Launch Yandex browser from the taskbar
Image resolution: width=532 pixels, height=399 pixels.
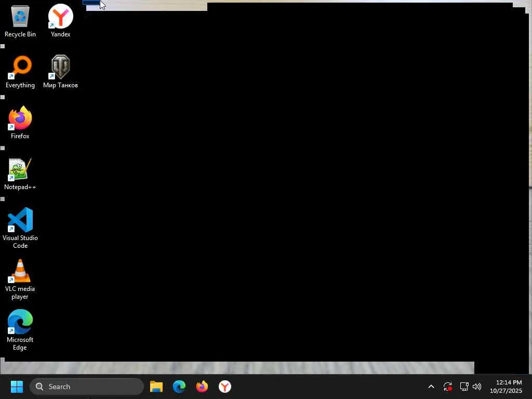point(224,387)
